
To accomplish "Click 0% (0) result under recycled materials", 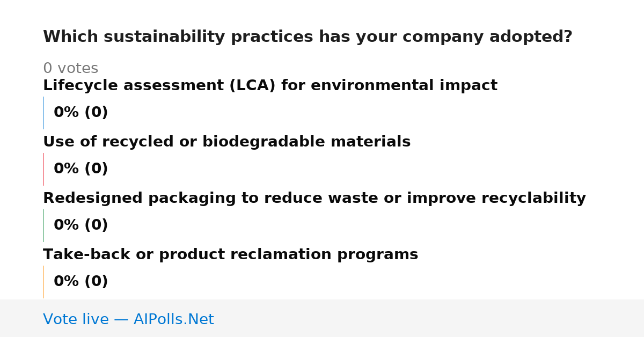I will 80,169.
